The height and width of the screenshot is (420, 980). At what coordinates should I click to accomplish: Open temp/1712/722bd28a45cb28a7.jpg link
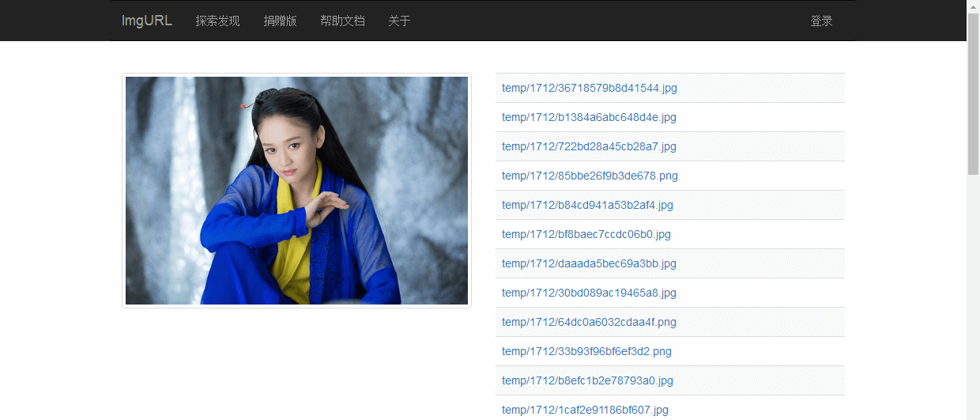589,146
